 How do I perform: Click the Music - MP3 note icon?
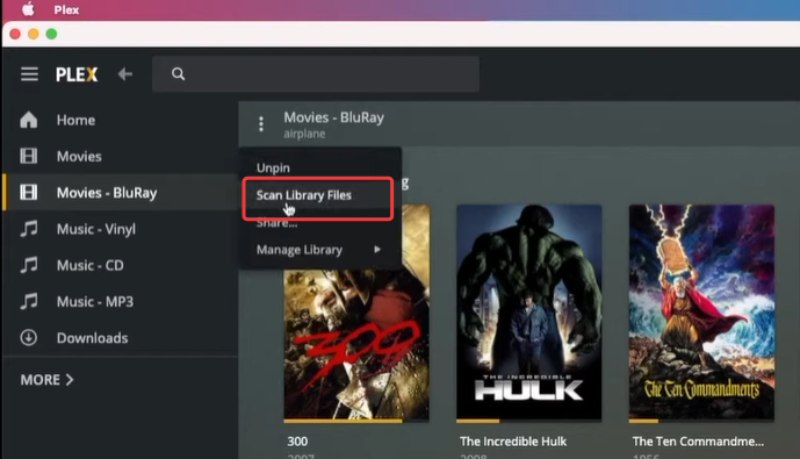point(29,301)
